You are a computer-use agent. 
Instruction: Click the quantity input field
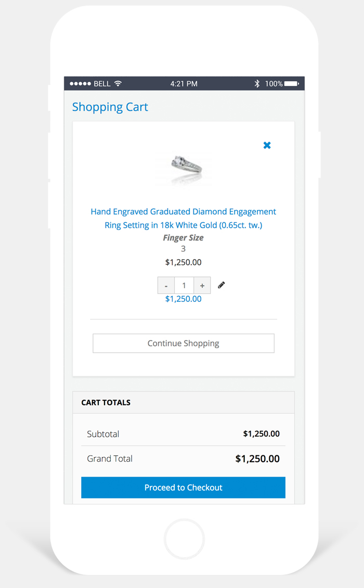184,285
